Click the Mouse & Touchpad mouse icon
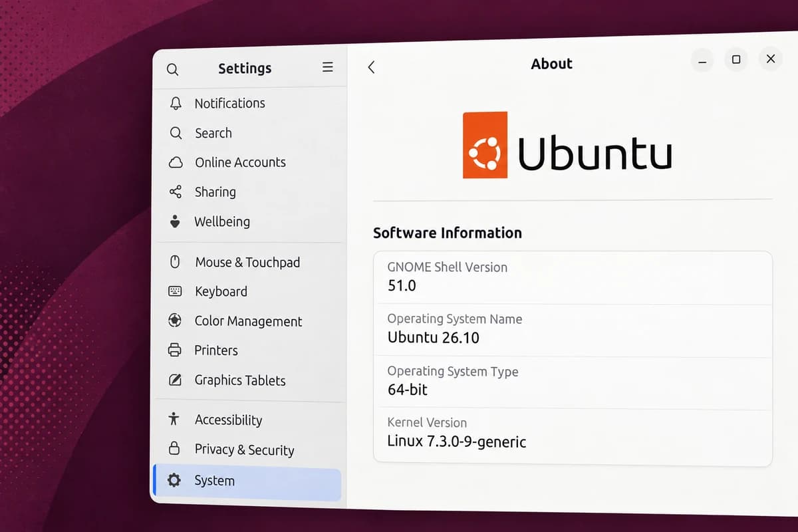798x532 pixels. (175, 262)
